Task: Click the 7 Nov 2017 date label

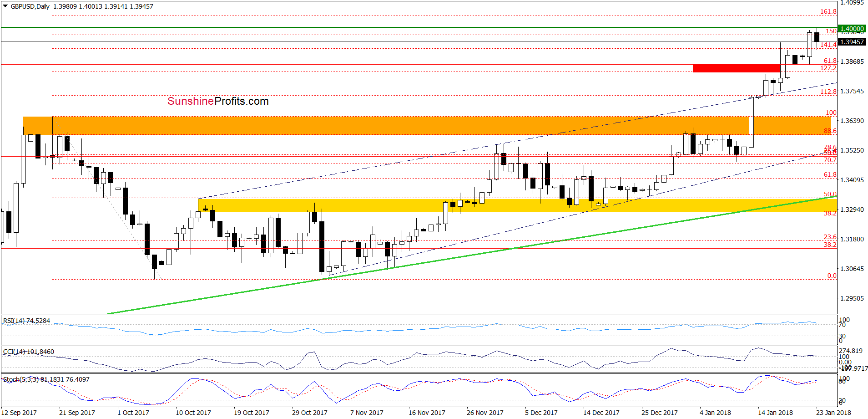Action: tap(367, 413)
